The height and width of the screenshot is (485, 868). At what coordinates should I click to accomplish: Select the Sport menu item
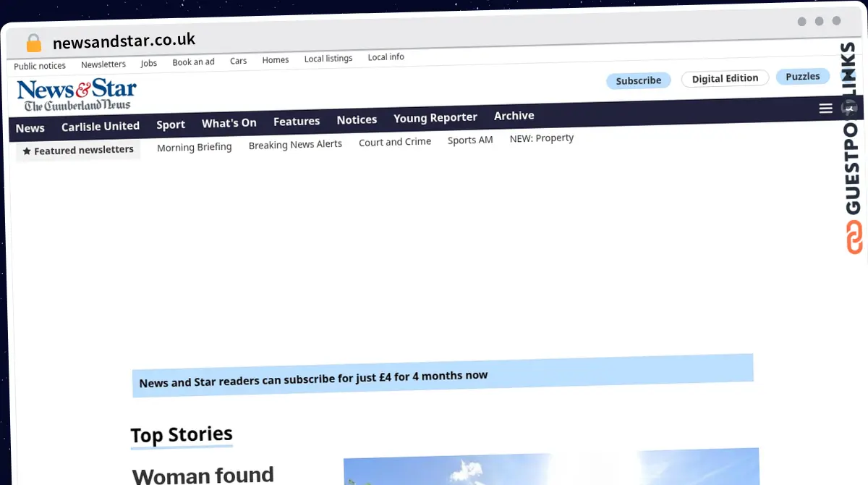(x=171, y=125)
